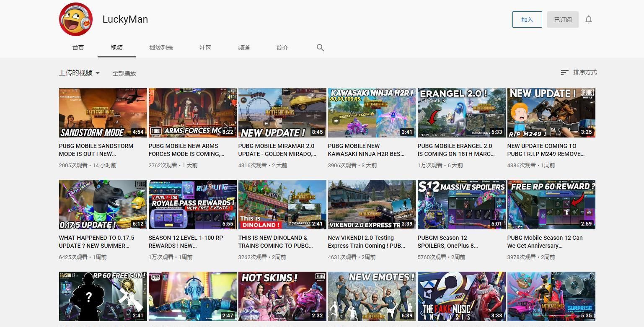Click the 6425次观看 • 1周前 text

[83, 257]
